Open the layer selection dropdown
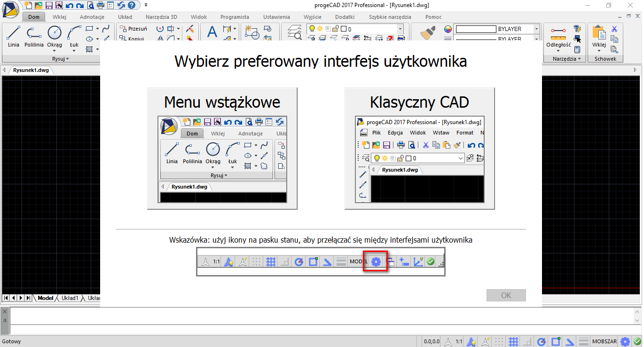The image size is (644, 347). click(400, 29)
